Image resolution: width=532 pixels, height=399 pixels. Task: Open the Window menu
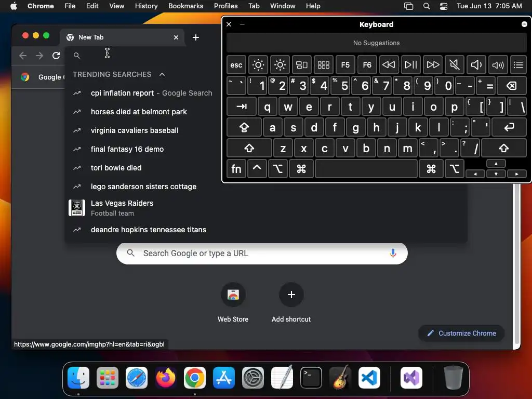click(282, 6)
